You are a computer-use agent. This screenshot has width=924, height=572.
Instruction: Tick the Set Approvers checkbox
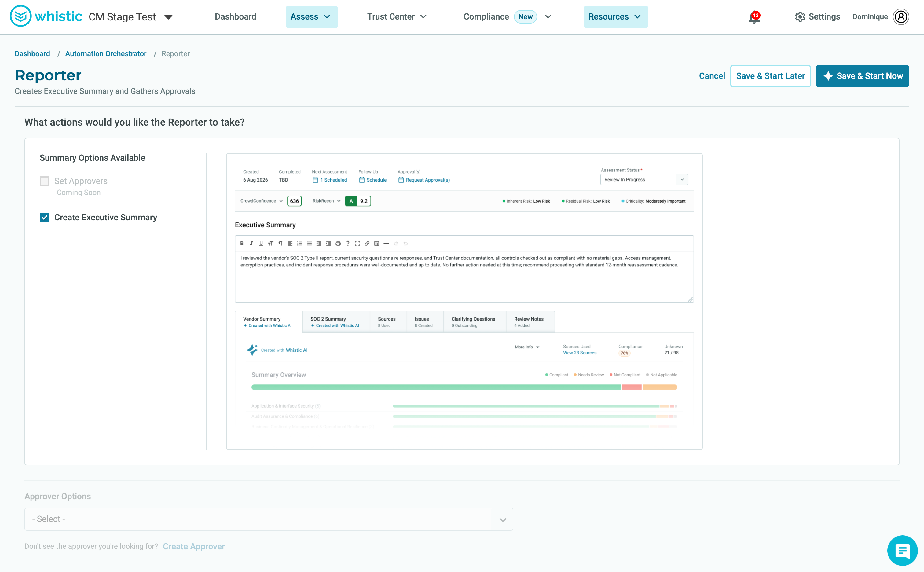(45, 181)
